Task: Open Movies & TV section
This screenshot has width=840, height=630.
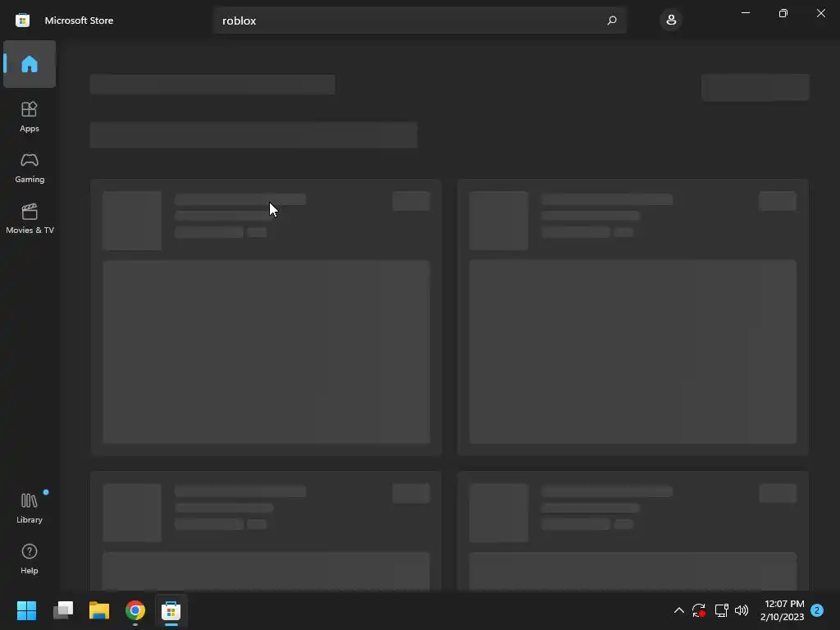Action: pyautogui.click(x=30, y=218)
